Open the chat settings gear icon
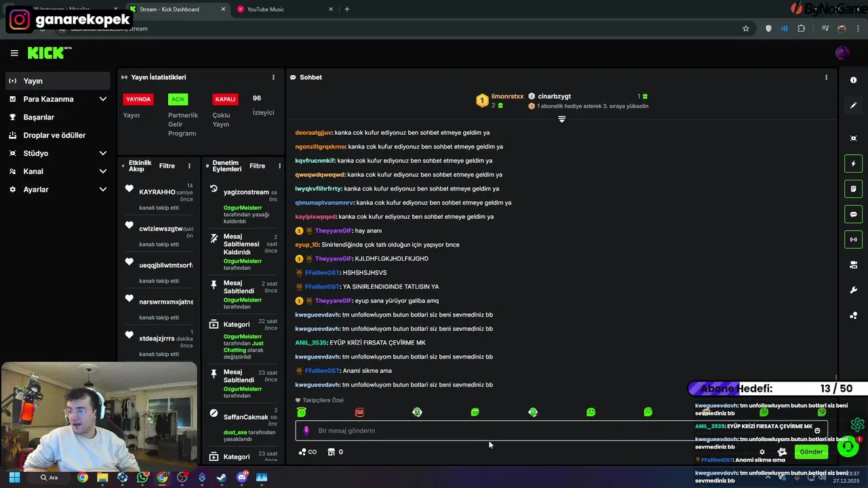The width and height of the screenshot is (868, 488). (x=762, y=452)
